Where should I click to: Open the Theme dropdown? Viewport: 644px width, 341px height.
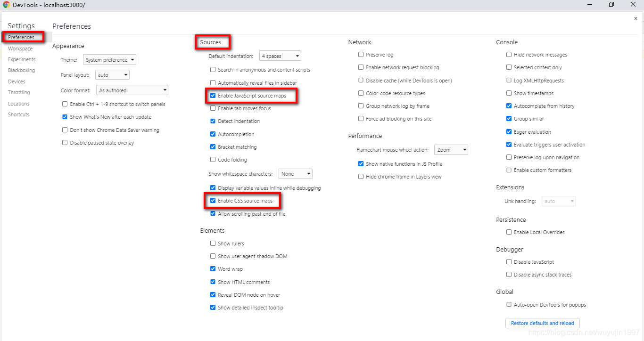tap(109, 60)
